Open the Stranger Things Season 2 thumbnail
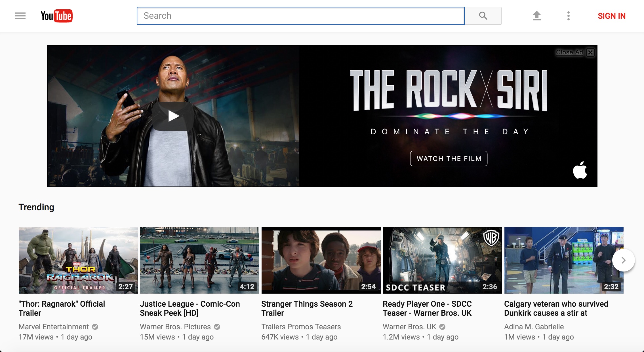The height and width of the screenshot is (352, 644). coord(321,260)
